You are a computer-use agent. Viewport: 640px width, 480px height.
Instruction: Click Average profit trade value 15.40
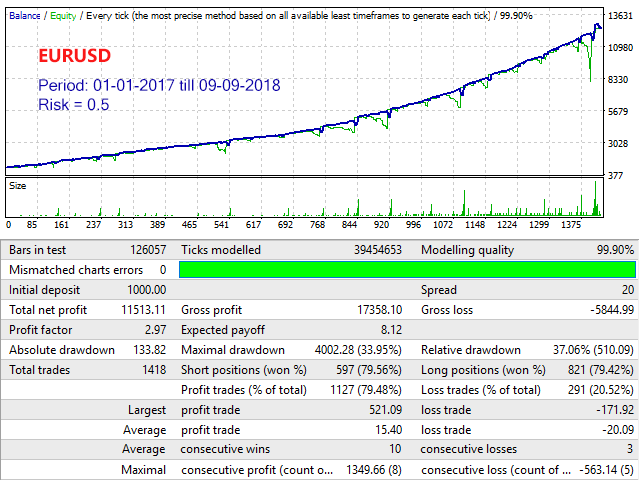pos(389,430)
